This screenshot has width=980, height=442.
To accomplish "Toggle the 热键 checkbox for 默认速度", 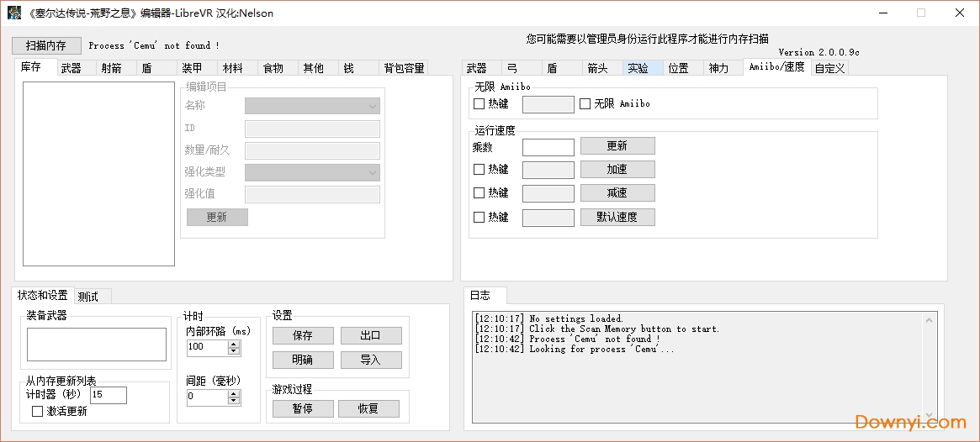I will [479, 218].
